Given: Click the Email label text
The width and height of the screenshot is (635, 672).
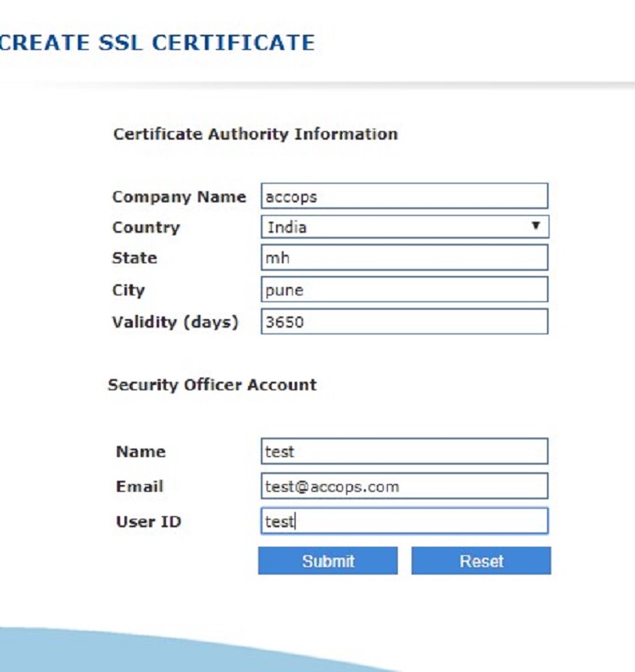Looking at the screenshot, I should (x=140, y=487).
